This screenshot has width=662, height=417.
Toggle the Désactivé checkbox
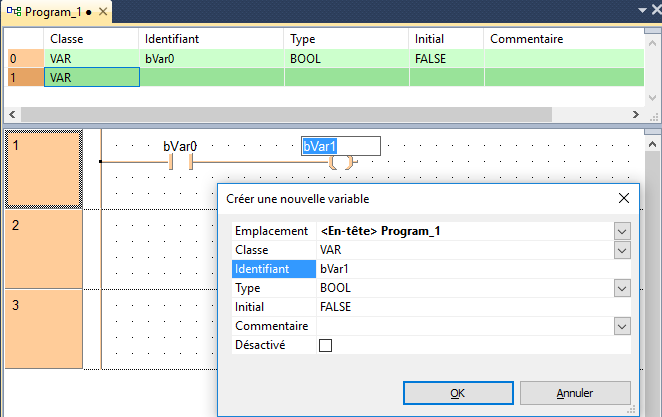pos(325,345)
